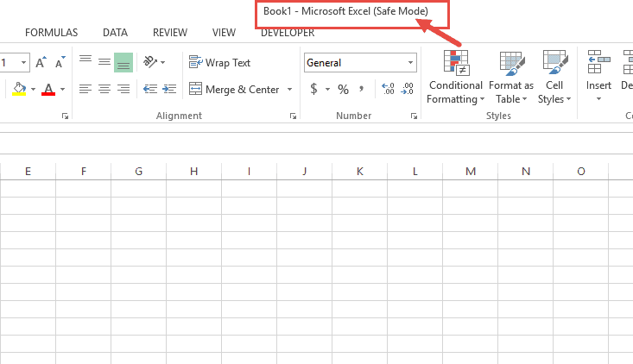Select column G header

tap(138, 172)
